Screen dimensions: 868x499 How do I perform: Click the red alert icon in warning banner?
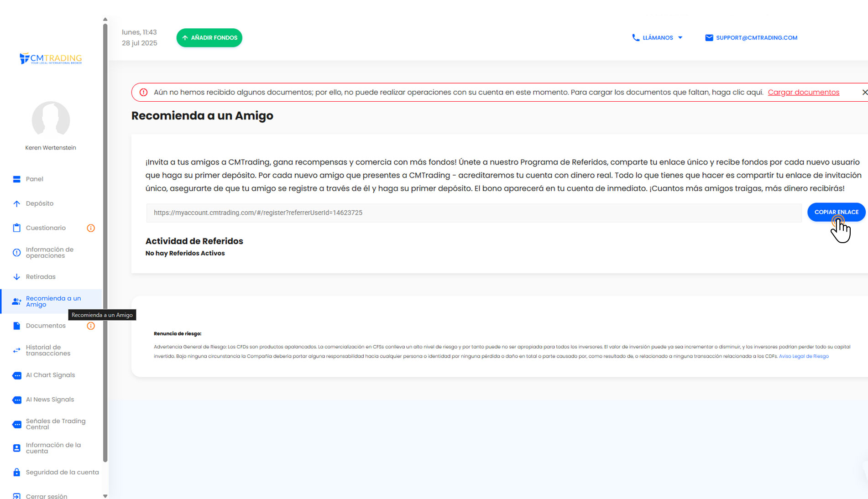click(x=143, y=92)
